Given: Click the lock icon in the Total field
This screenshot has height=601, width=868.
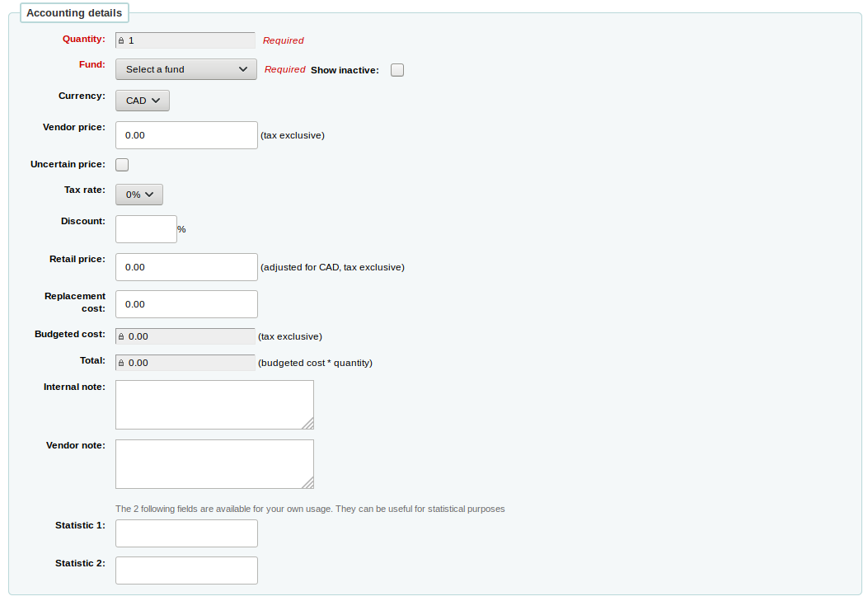Looking at the screenshot, I should point(121,362).
